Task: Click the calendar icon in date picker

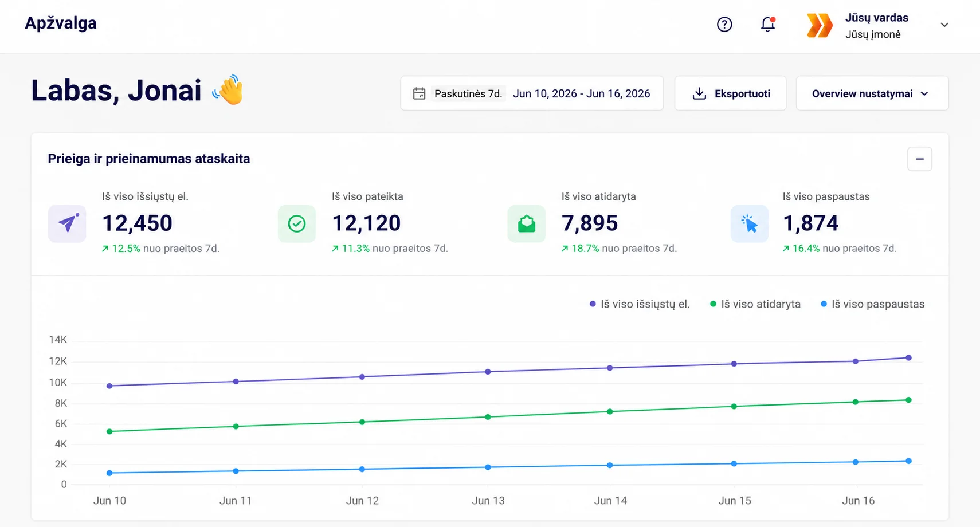Action: click(x=419, y=93)
